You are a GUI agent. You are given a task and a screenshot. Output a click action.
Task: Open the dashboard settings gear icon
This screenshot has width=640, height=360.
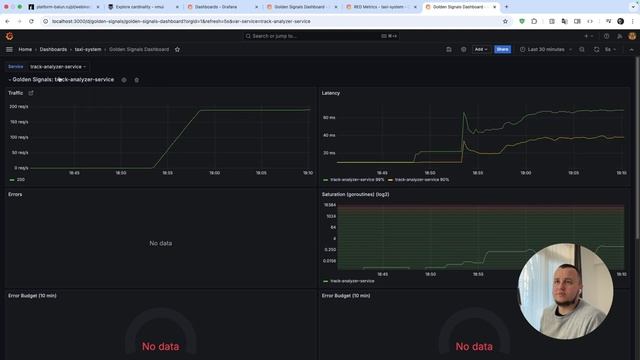(463, 49)
